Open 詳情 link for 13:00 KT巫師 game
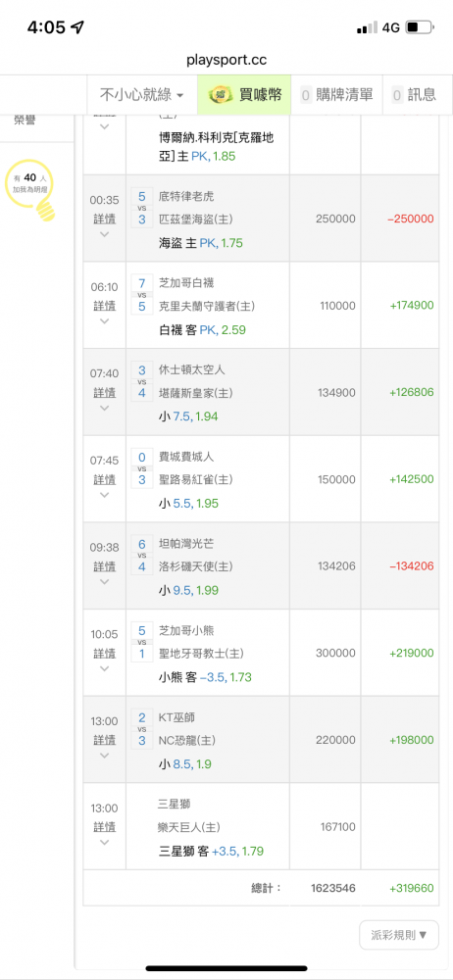The height and width of the screenshot is (980, 453). click(x=105, y=740)
